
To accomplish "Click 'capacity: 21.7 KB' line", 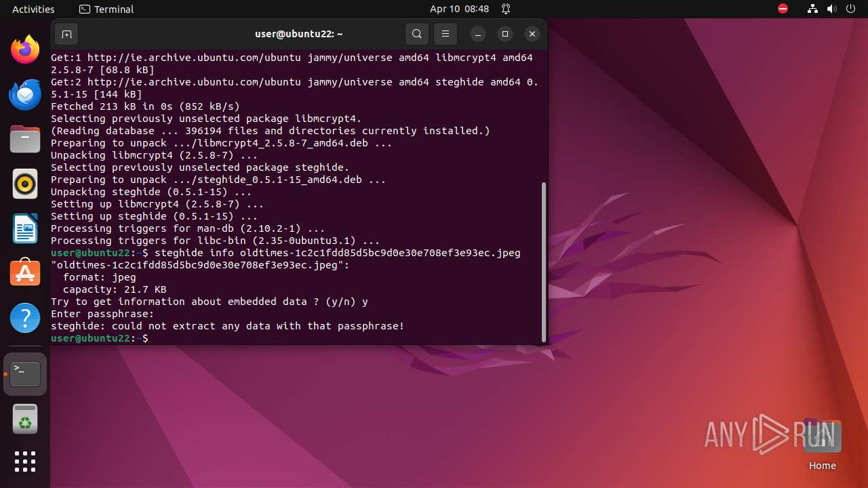I will (115, 289).
